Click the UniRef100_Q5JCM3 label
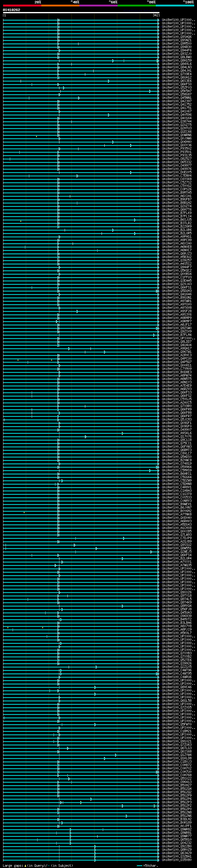This screenshot has height=868, width=197. point(177,419)
